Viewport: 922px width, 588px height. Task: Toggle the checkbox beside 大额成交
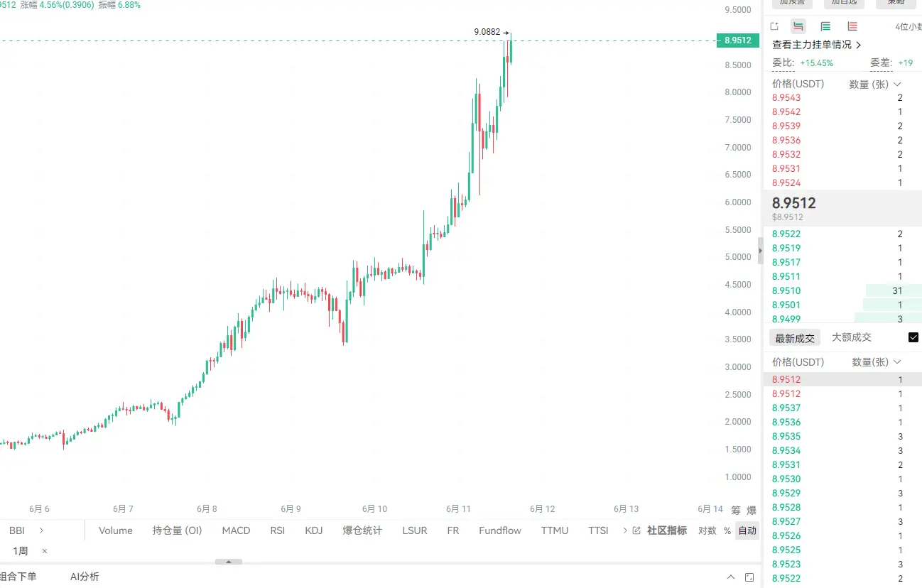click(x=913, y=337)
